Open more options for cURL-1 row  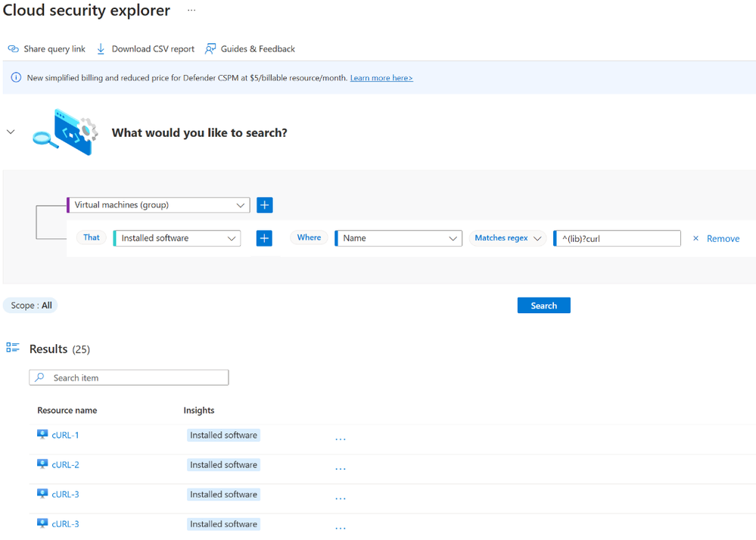tap(341, 439)
